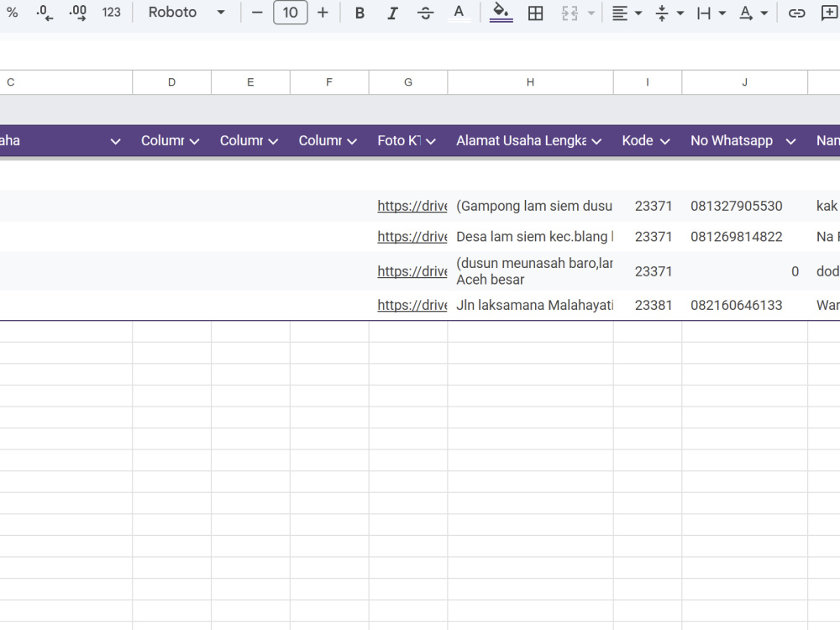Open drive link in Desa lam siem row
840x630 pixels.
click(x=412, y=236)
